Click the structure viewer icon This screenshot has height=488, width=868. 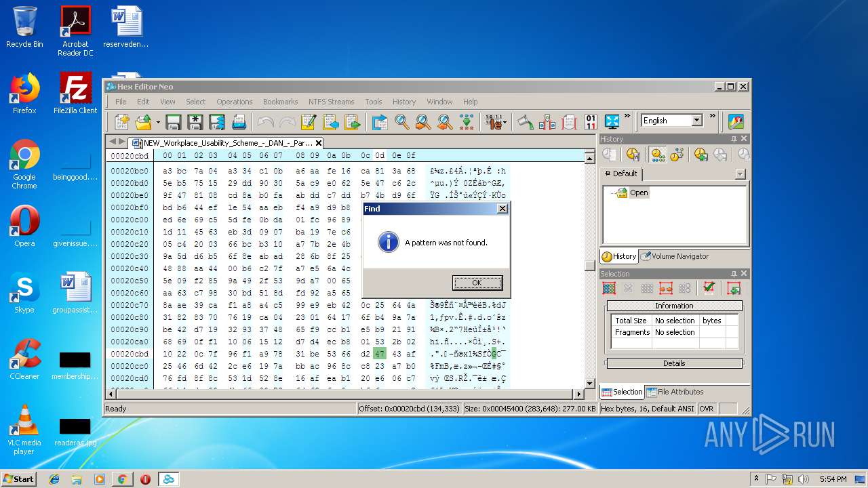[x=547, y=122]
